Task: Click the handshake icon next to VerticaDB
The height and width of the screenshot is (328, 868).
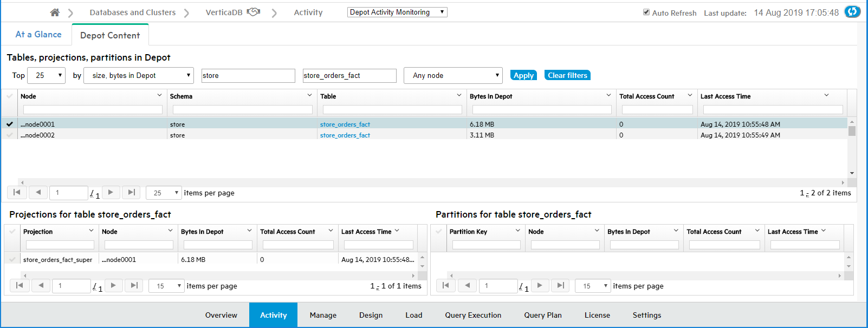Action: 254,12
